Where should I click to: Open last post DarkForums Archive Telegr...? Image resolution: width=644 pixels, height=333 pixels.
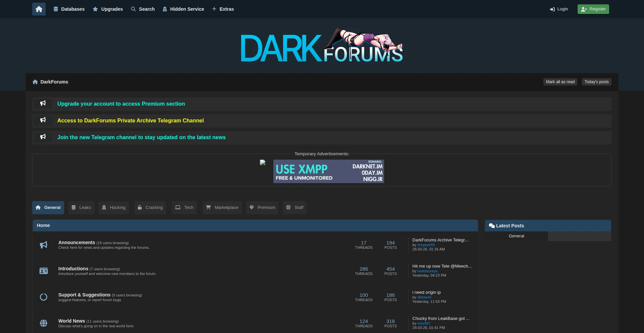coord(440,240)
